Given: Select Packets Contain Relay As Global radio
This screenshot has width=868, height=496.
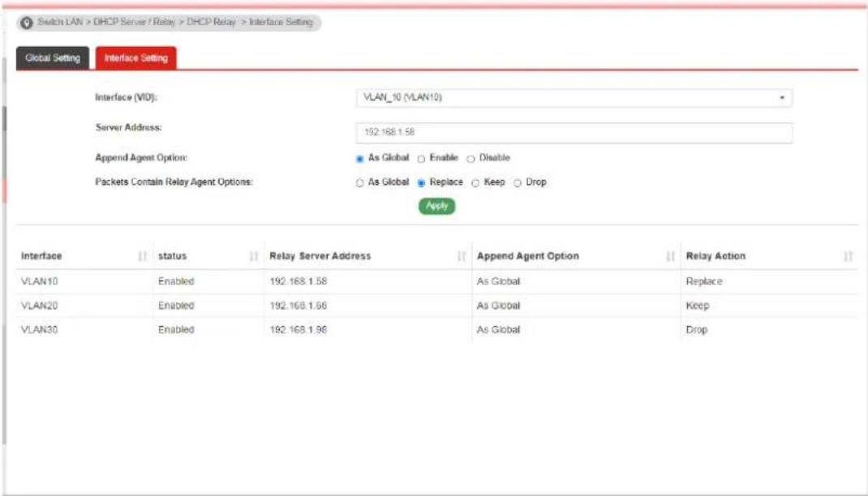Looking at the screenshot, I should click(360, 183).
